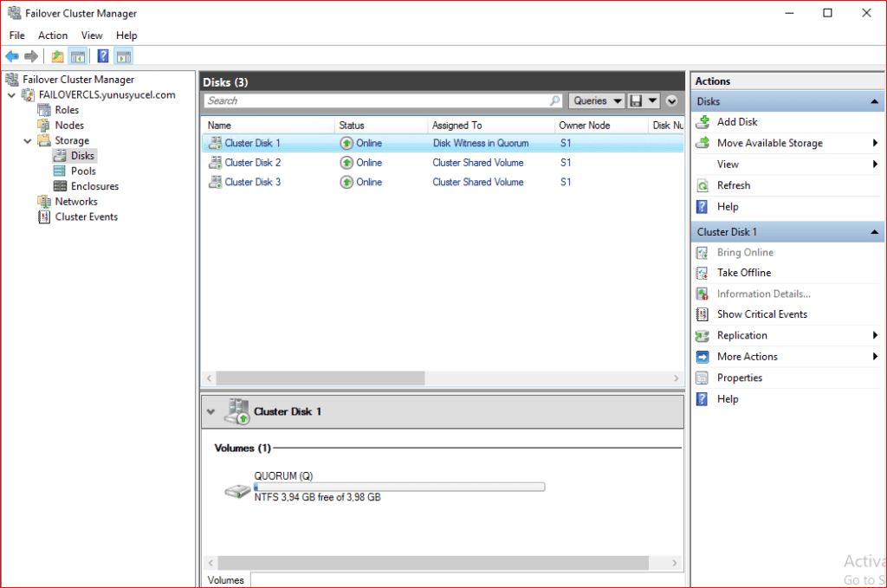Collapse the FAILOVERCLS.yunusyucel.com tree node
Viewport: 887px width, 588px height.
pos(12,95)
